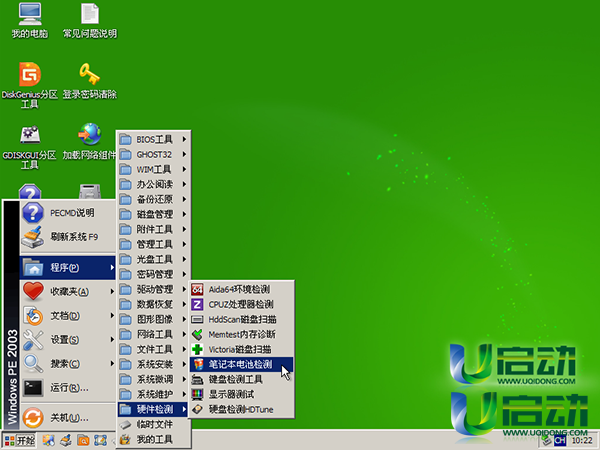Click the CH language indicator in tray
Image resolution: width=600 pixels, height=450 pixels.
[x=560, y=441]
